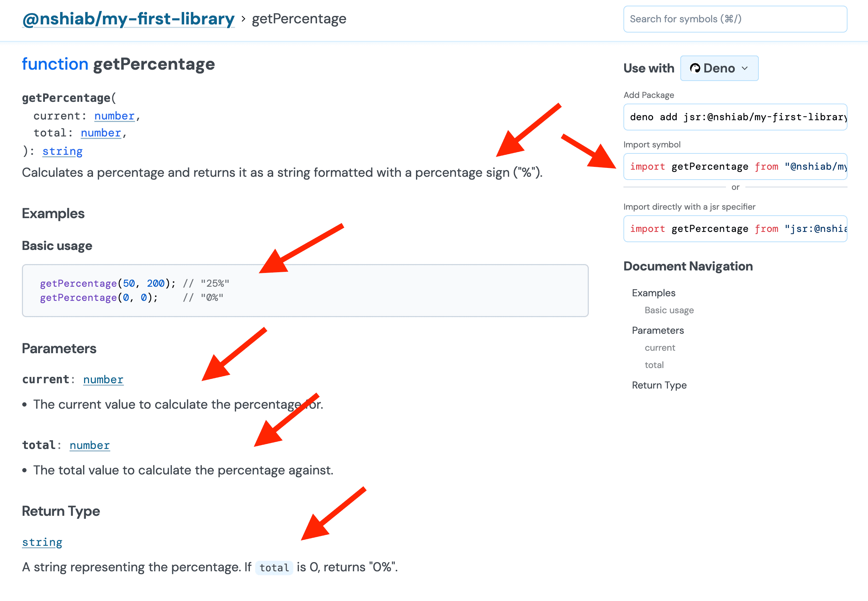This screenshot has height=601, width=868.
Task: Jump to Basic usage in navigation
Action: pos(669,310)
